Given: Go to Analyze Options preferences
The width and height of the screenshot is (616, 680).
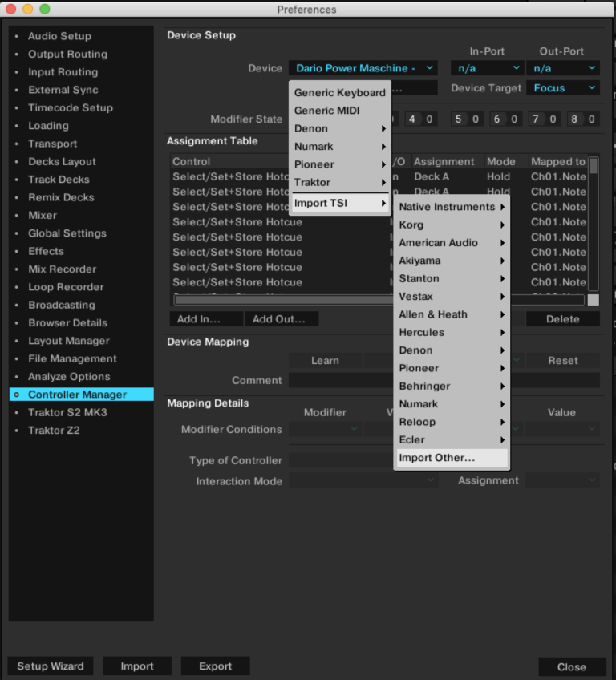Looking at the screenshot, I should (x=69, y=377).
